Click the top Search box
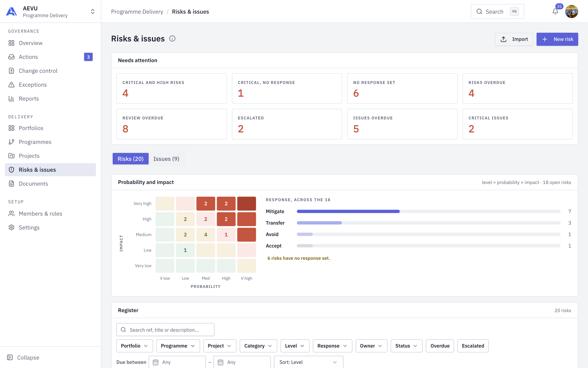588x368 pixels. [497, 11]
